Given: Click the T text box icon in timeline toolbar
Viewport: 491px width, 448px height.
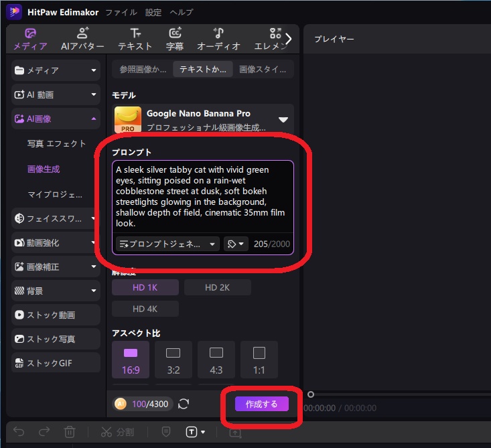Looking at the screenshot, I should pyautogui.click(x=192, y=432).
